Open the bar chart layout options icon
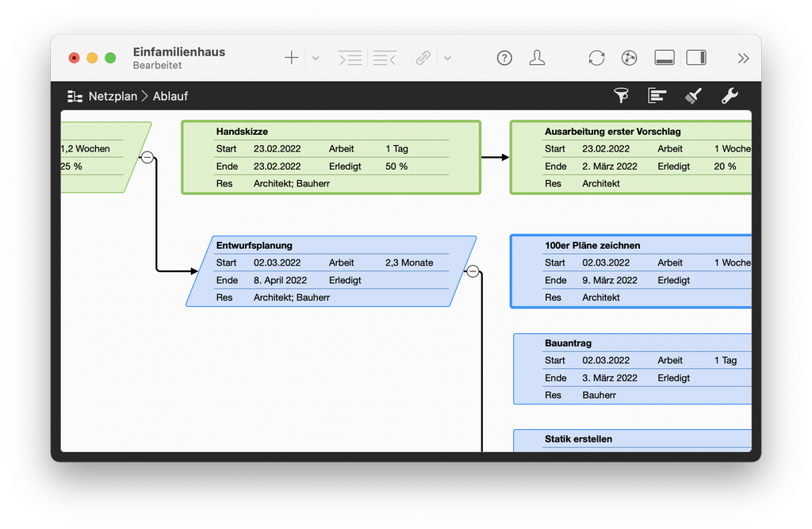The image size is (812, 529). click(657, 96)
